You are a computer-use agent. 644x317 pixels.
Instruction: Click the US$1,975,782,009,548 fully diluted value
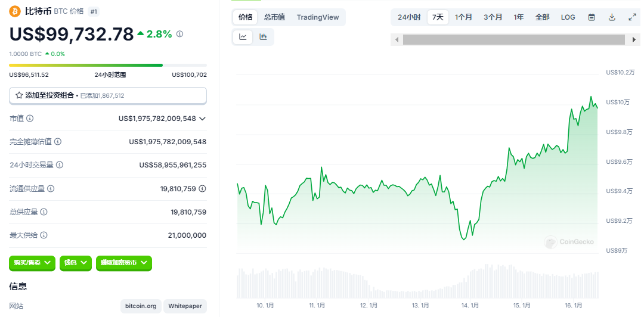point(168,142)
